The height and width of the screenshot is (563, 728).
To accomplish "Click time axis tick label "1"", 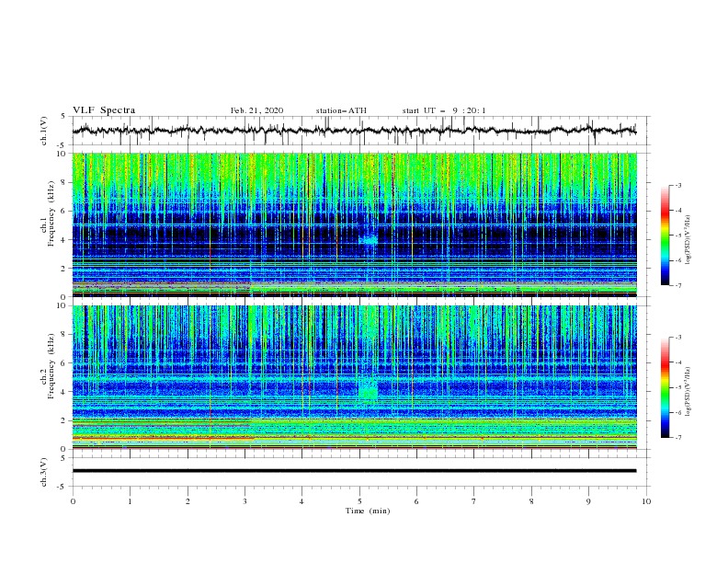I will tap(130, 501).
